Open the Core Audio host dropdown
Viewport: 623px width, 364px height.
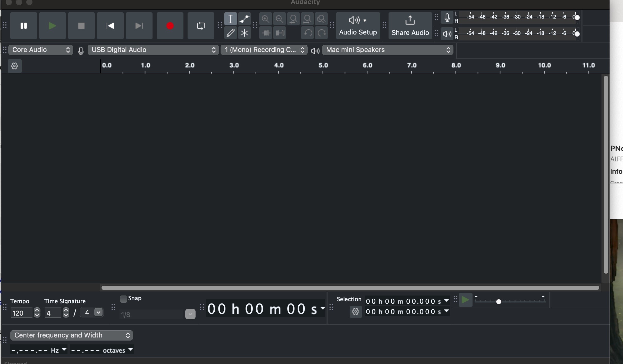point(41,50)
